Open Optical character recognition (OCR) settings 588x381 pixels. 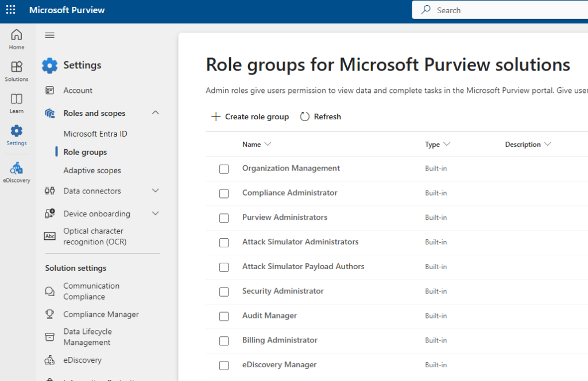point(95,236)
